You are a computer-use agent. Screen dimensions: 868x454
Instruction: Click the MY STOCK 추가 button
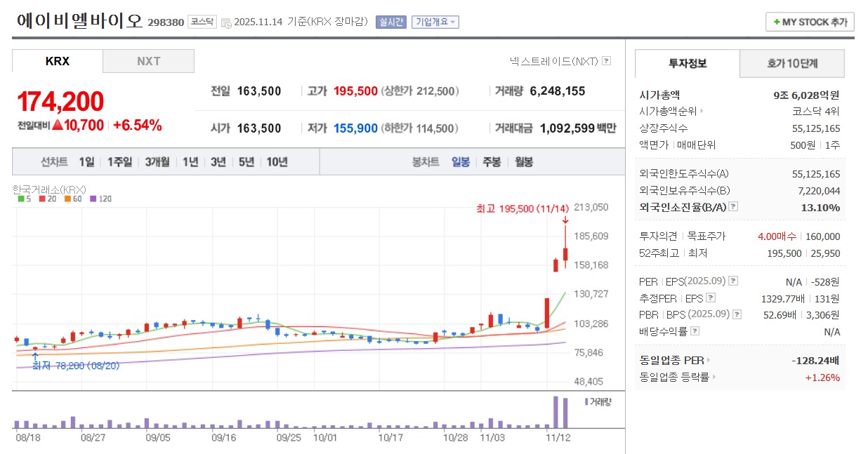(809, 22)
